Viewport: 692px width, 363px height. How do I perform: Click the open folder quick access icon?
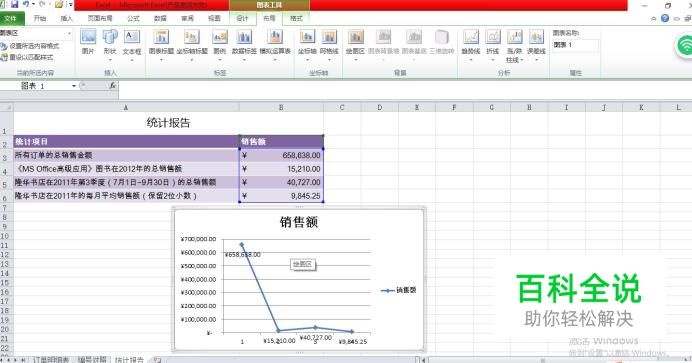tap(59, 4)
